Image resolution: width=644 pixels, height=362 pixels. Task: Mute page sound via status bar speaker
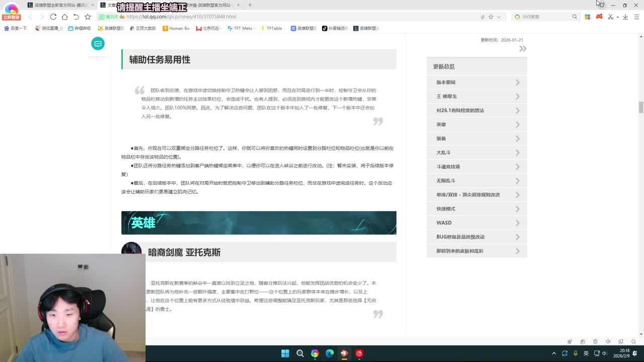608,342
